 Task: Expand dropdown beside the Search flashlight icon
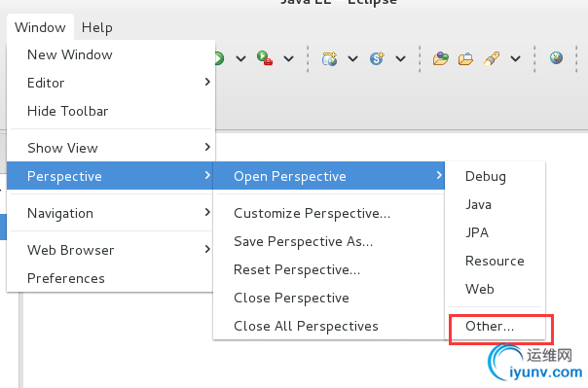click(x=516, y=58)
